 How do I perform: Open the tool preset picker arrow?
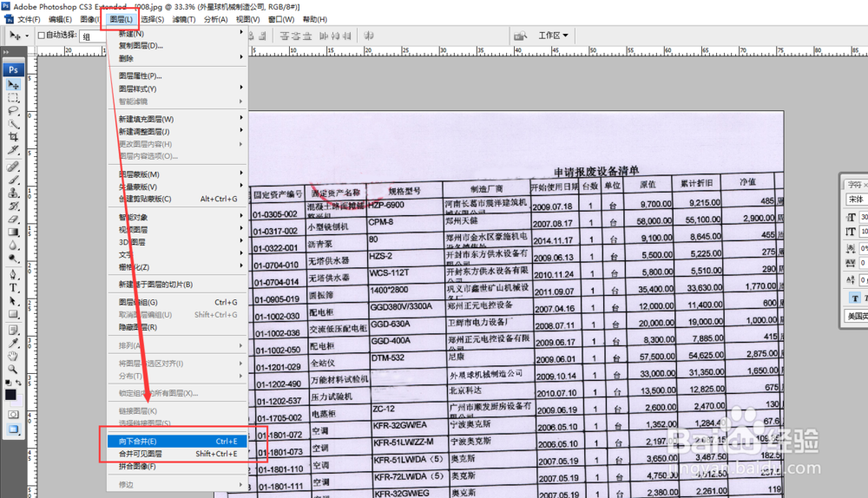27,36
